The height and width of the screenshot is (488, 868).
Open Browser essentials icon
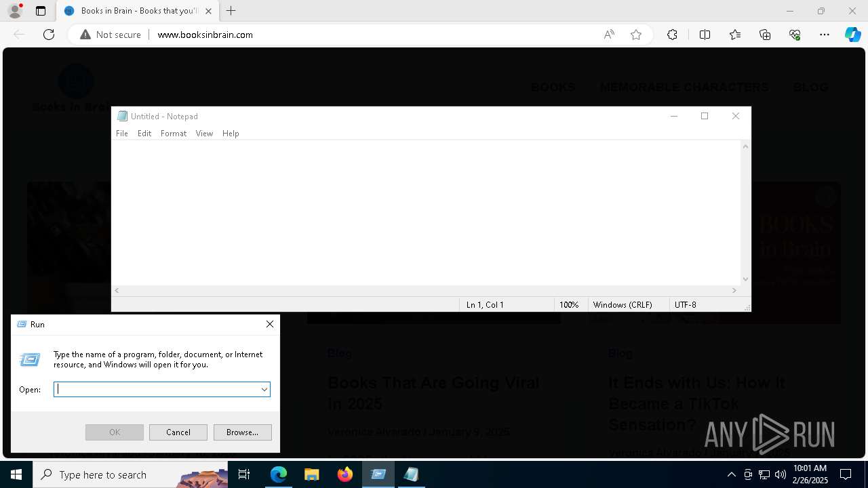[x=795, y=35]
